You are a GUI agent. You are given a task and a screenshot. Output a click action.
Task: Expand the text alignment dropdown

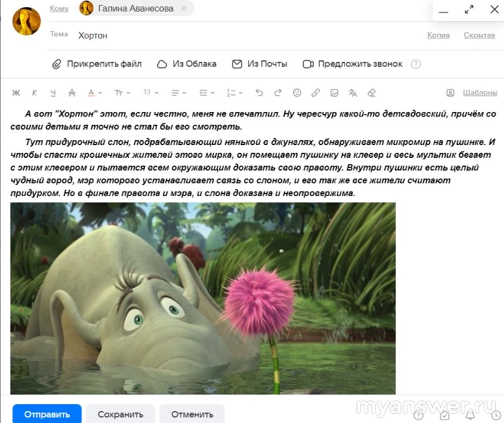pyautogui.click(x=178, y=93)
